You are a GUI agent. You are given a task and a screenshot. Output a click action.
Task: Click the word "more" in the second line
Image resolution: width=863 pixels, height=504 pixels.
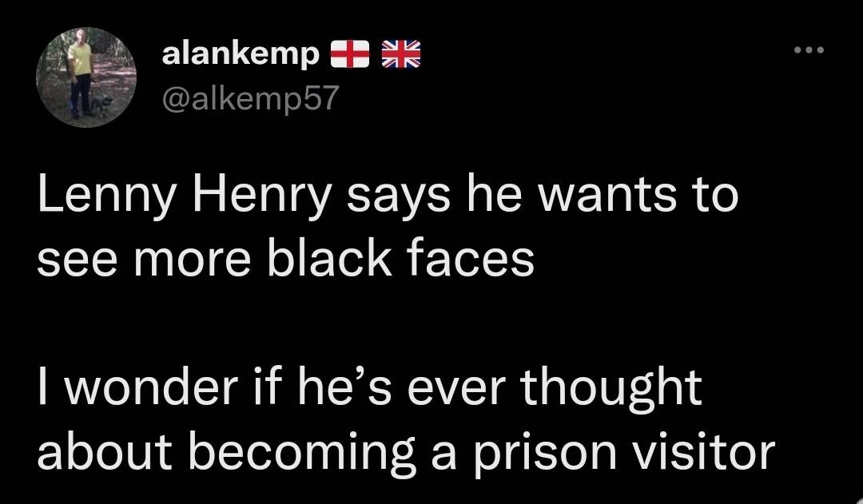point(192,261)
